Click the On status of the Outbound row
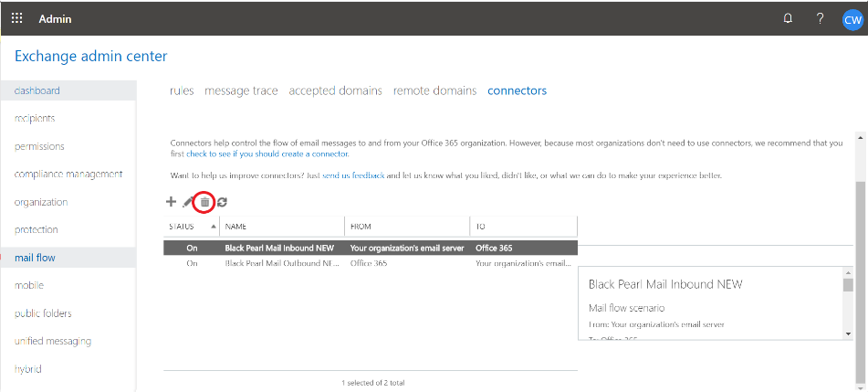 tap(192, 263)
